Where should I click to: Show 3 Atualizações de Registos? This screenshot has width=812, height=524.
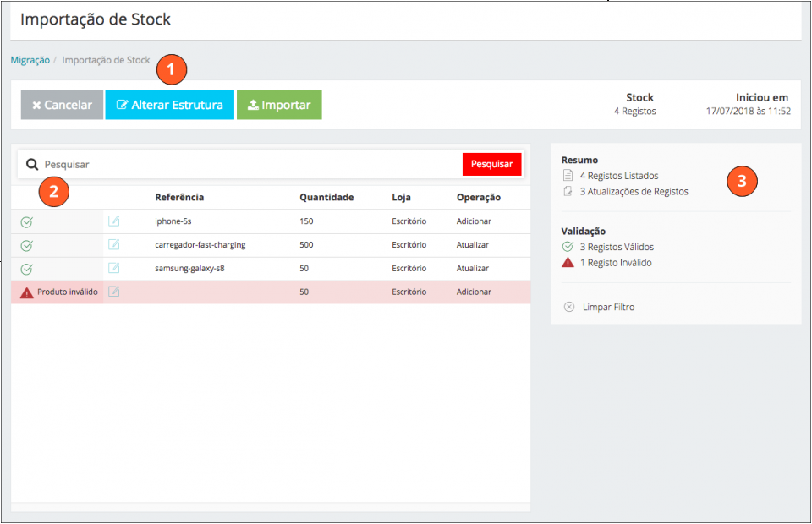pyautogui.click(x=634, y=192)
